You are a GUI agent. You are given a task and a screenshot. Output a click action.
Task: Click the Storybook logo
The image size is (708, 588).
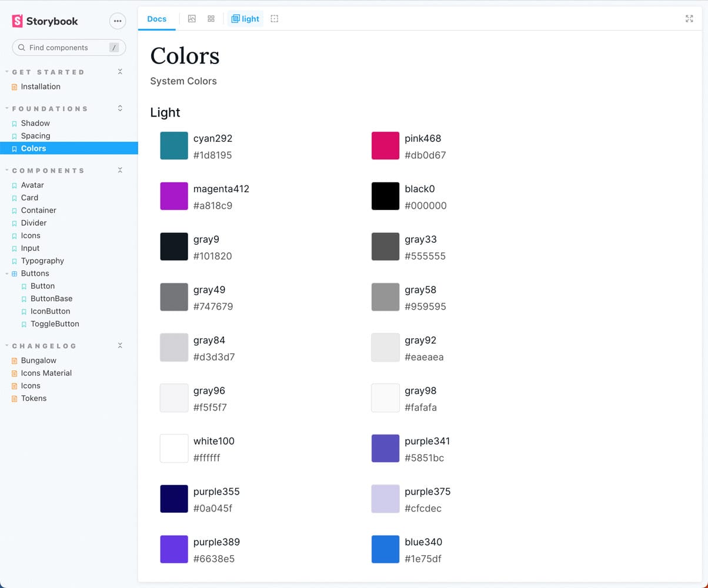45,21
